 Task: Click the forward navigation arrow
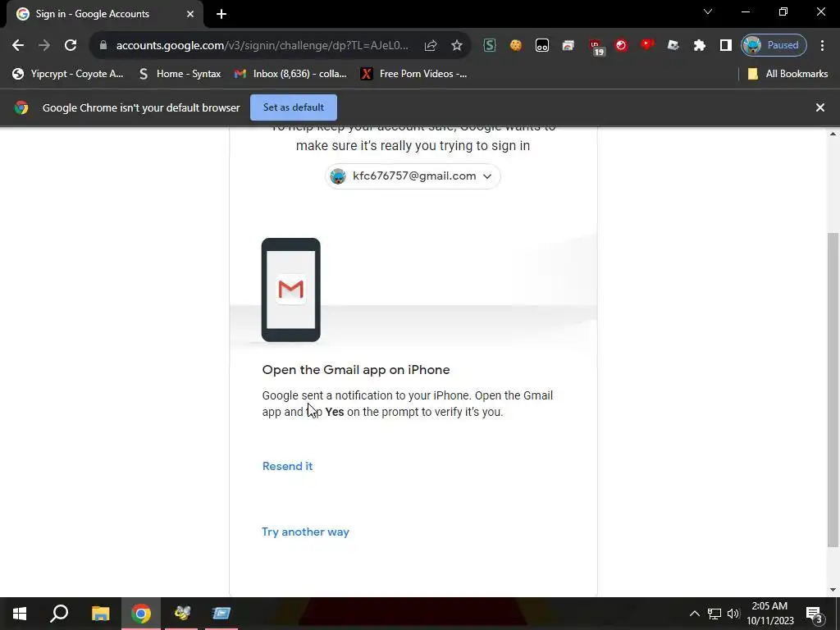[x=44, y=46]
